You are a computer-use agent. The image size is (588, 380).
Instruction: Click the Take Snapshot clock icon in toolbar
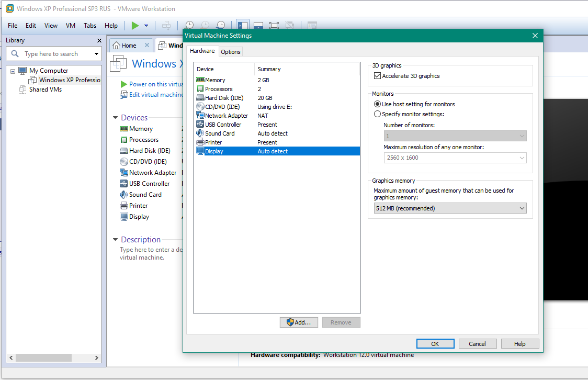point(189,25)
